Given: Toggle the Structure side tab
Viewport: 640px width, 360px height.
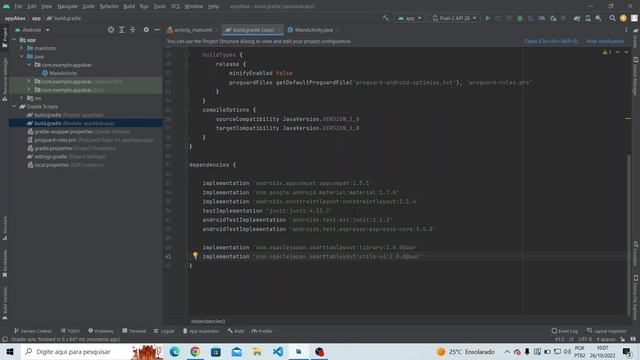Looking at the screenshot, I should 4,228.
